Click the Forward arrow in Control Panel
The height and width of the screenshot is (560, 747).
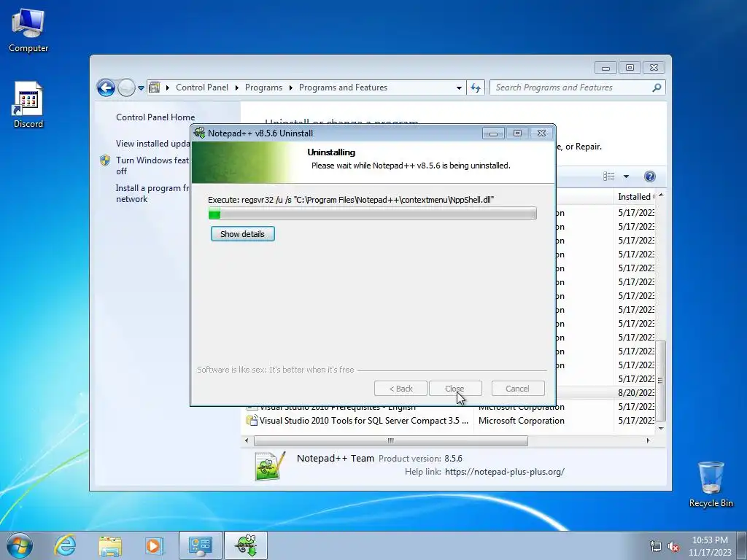(126, 87)
